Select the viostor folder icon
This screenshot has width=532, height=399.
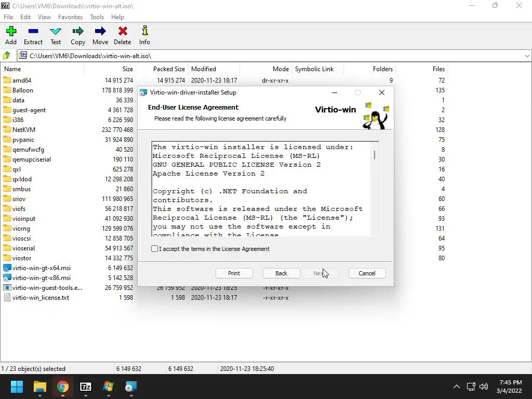tap(7, 258)
